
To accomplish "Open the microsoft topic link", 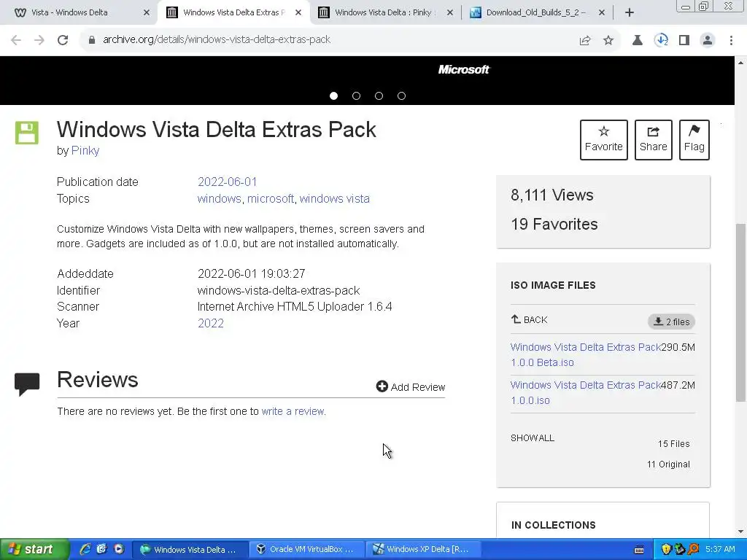I will 270,198.
